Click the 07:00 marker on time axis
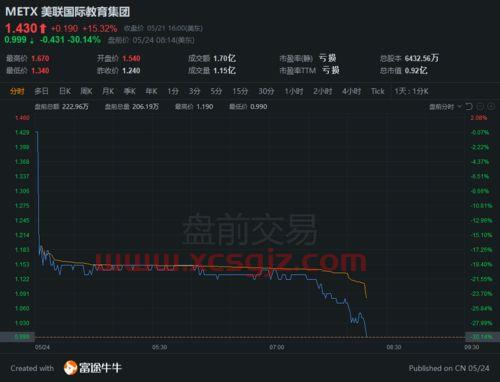The width and height of the screenshot is (500, 382). click(x=277, y=347)
